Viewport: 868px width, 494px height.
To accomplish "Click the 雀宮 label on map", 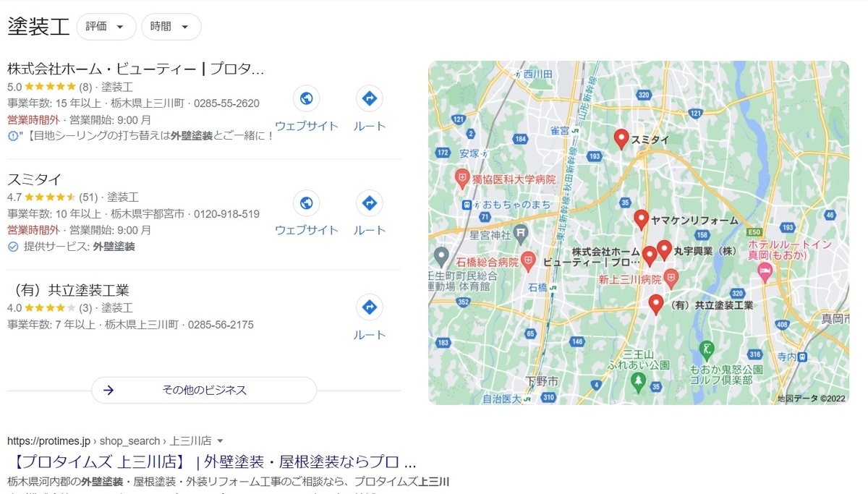I will [x=560, y=130].
